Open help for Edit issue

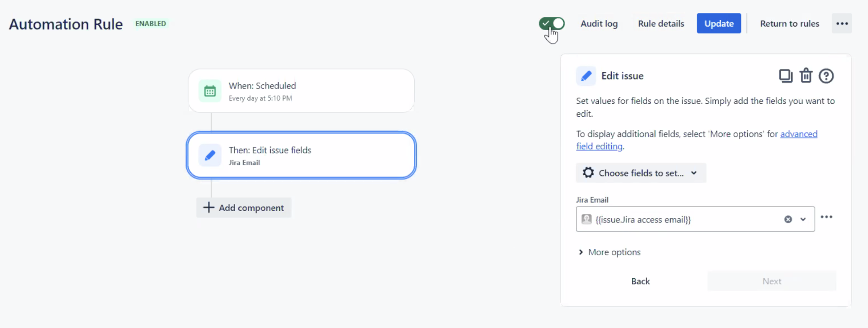[826, 76]
